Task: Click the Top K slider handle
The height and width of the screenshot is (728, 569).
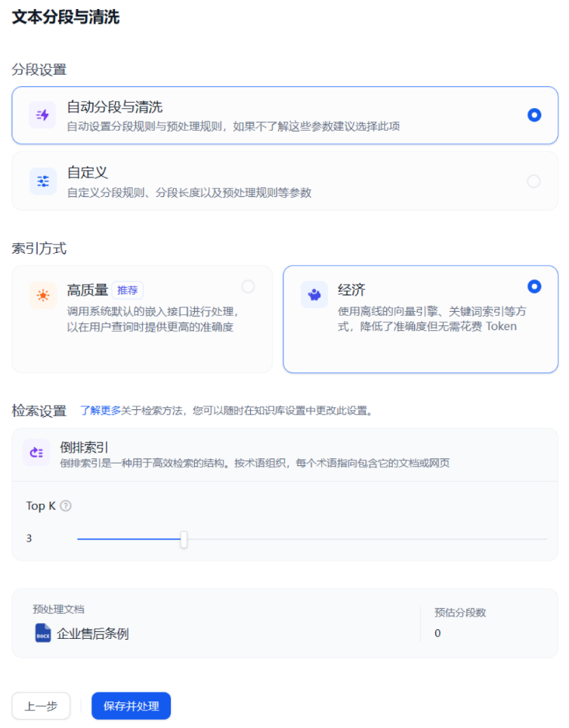Action: click(184, 538)
